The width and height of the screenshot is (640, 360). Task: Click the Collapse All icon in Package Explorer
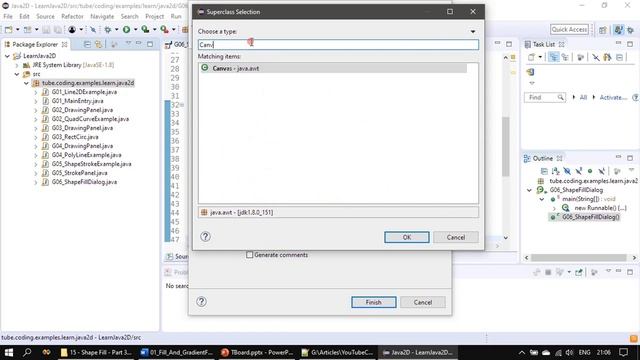(x=87, y=44)
